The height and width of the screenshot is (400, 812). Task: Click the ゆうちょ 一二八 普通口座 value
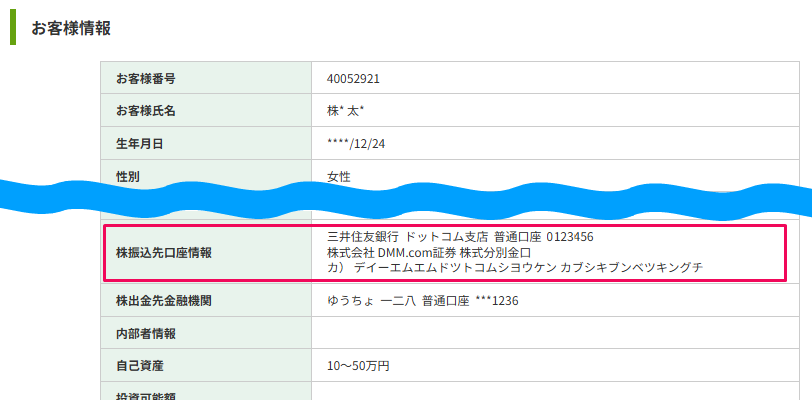click(x=422, y=300)
